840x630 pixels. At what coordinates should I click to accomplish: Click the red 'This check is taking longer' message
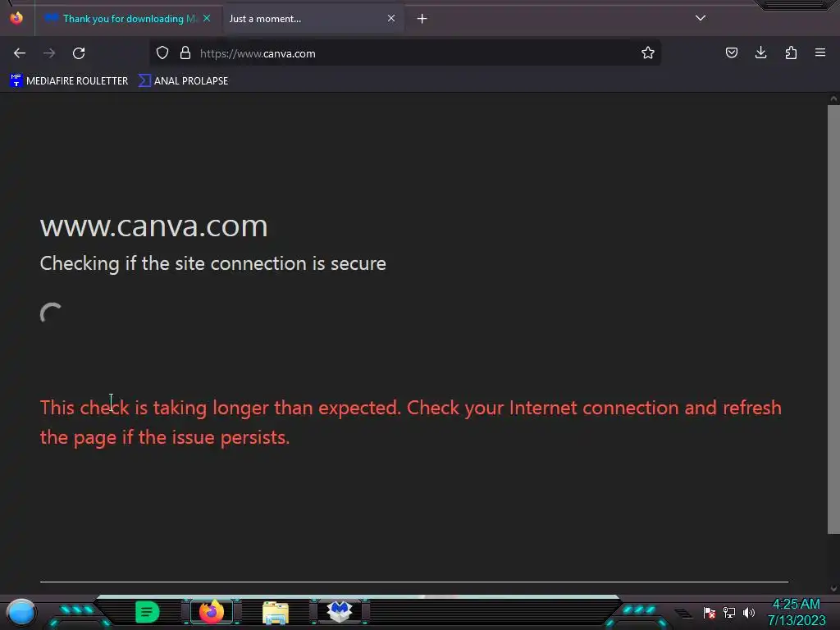click(x=411, y=422)
